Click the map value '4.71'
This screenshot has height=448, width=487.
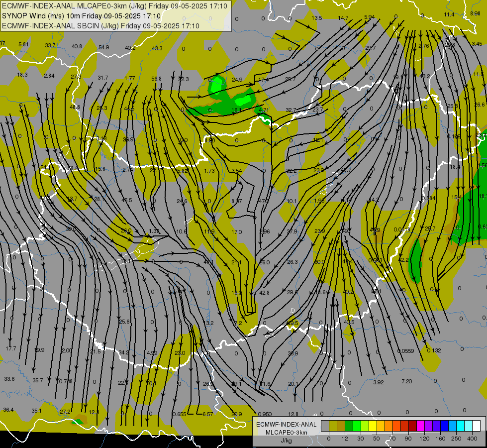point(263,110)
